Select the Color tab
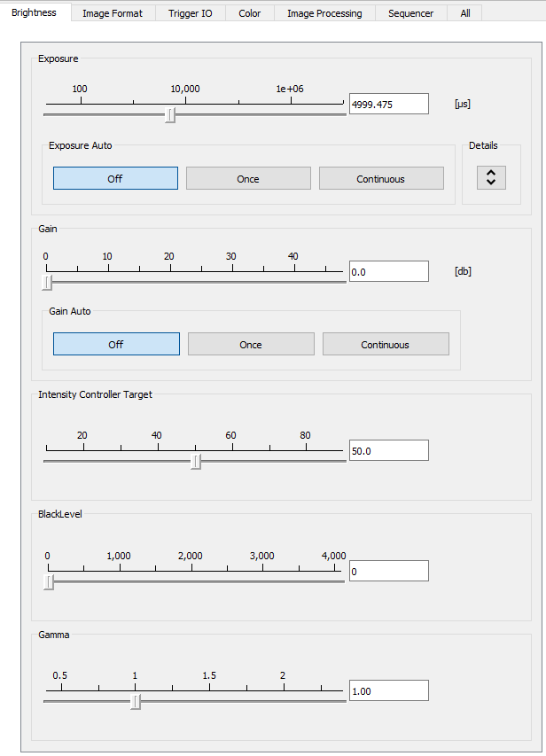Viewport: 546px width, 756px height. [249, 13]
